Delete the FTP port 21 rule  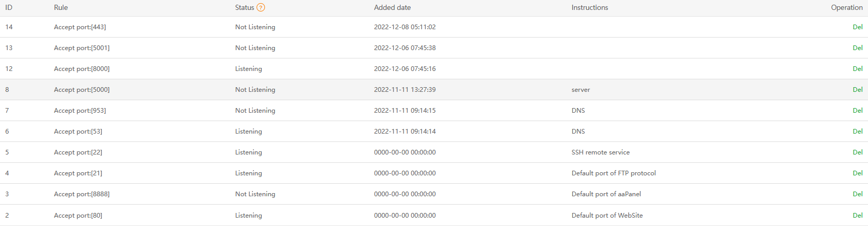pos(857,173)
